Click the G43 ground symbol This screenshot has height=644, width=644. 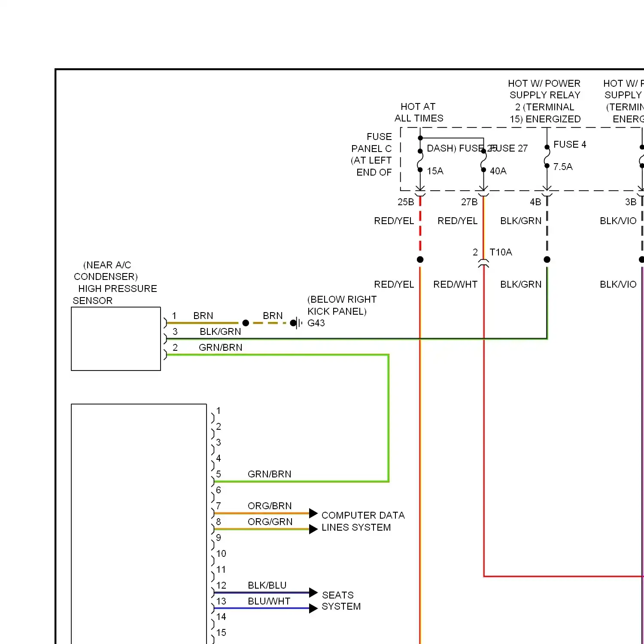[296, 323]
